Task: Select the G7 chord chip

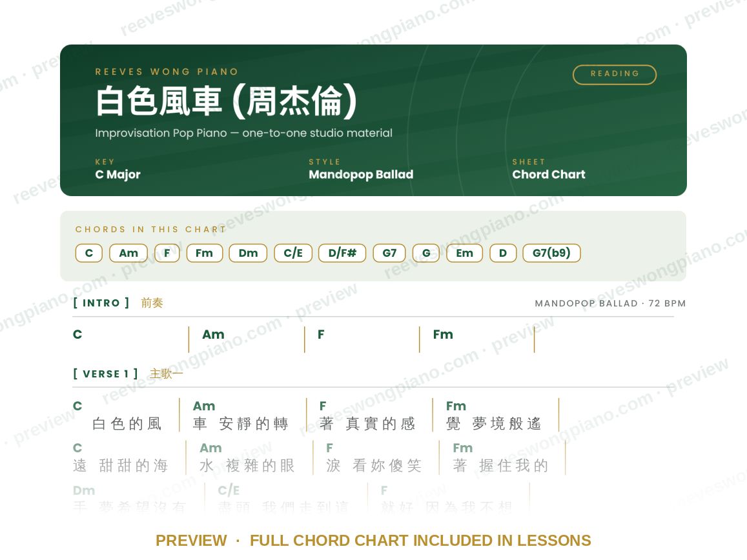Action: (389, 253)
